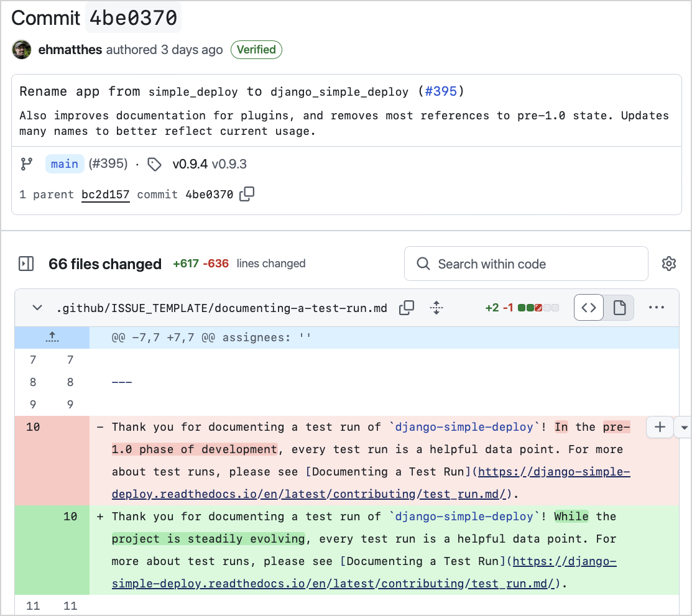Screen dimensions: 692x616
Task: Open parent commit bc2d157
Action: coord(106,195)
